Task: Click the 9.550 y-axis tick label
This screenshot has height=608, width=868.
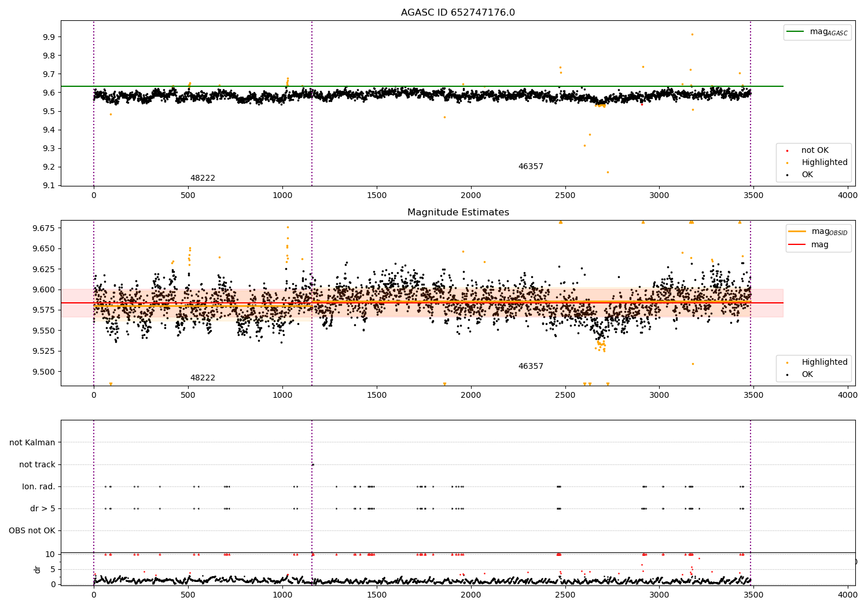Action: [x=44, y=331]
